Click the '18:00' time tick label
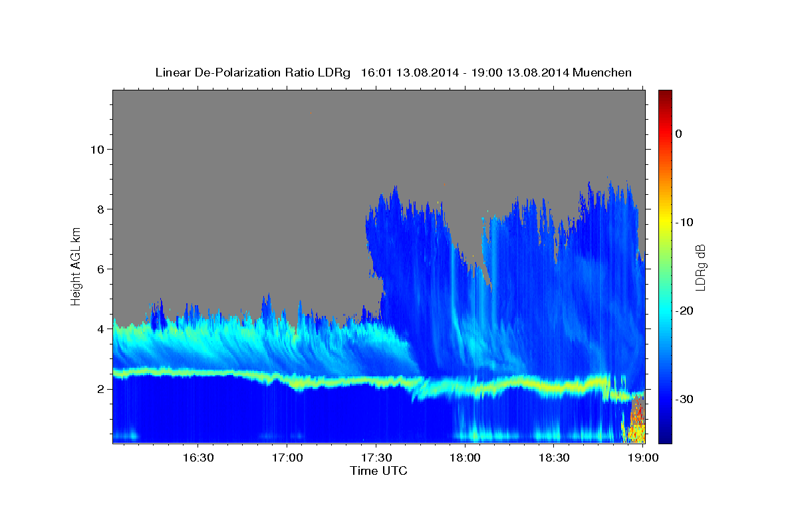The image size is (798, 532). (465, 458)
